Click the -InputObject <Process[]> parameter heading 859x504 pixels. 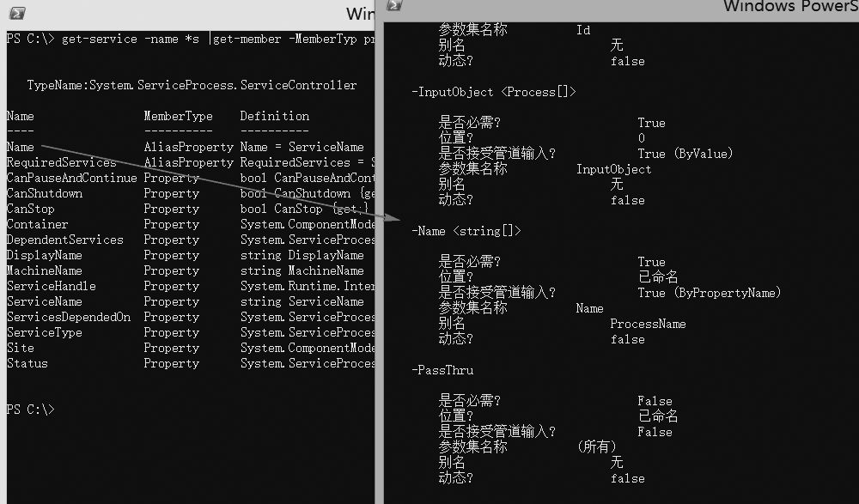494,92
